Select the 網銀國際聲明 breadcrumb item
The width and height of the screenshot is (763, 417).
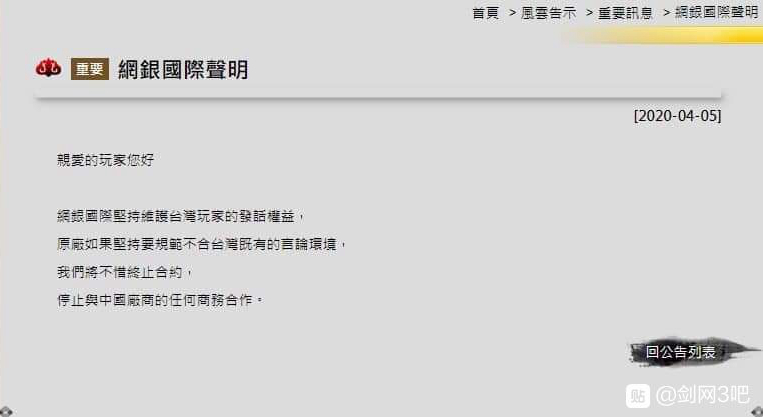tap(716, 13)
